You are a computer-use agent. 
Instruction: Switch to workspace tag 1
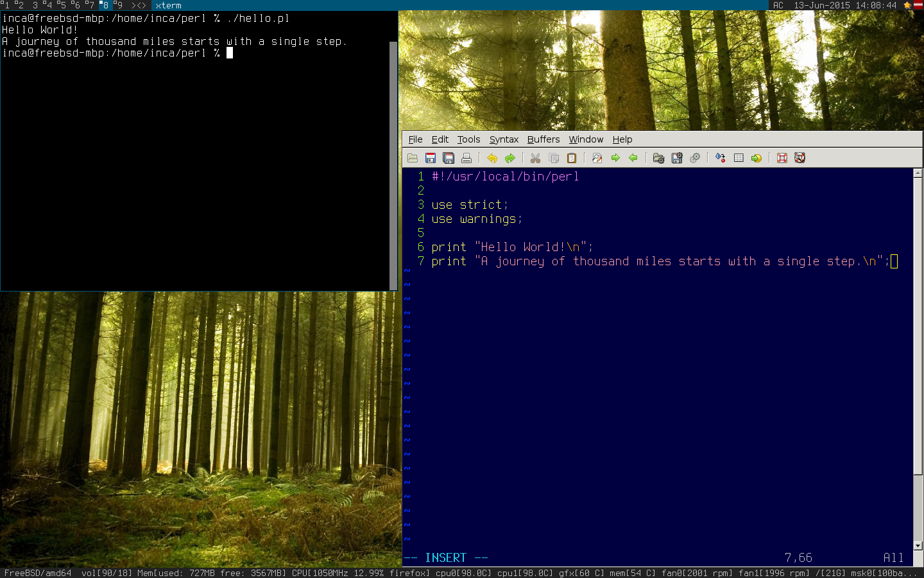click(x=5, y=5)
